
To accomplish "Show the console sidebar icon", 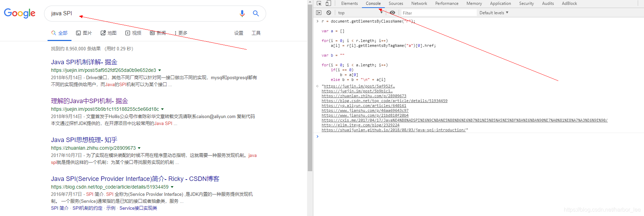I will coord(319,13).
